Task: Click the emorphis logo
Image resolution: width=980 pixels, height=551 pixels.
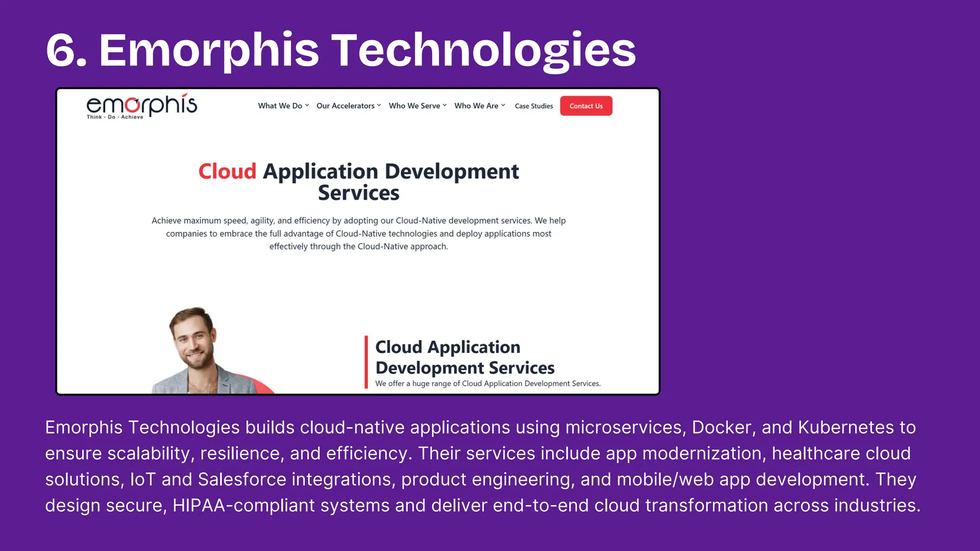Action: (x=142, y=106)
